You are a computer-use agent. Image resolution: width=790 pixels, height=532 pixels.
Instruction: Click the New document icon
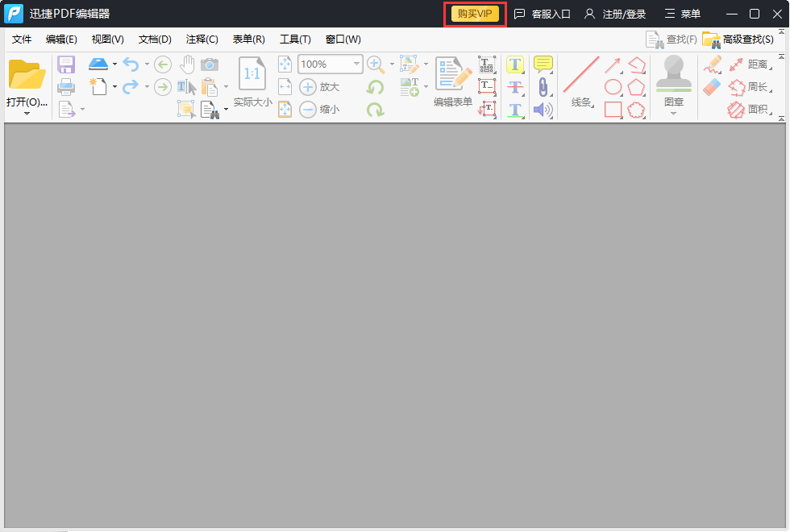pos(98,87)
